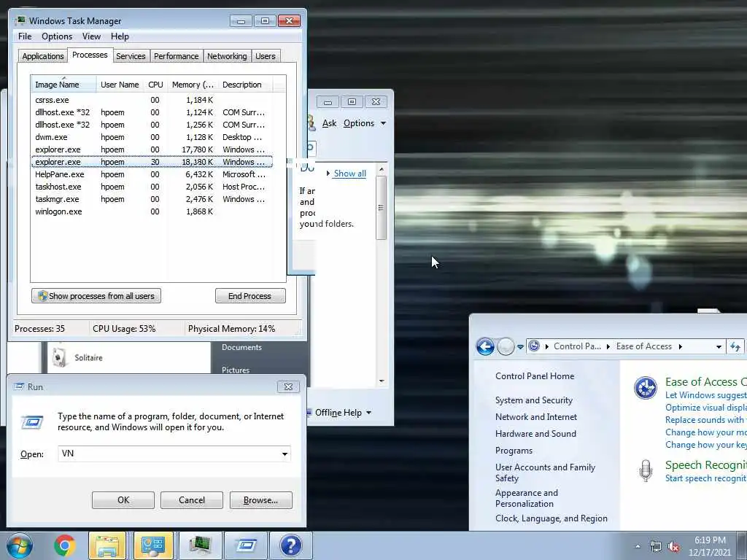Switch to the Users tab

266,56
